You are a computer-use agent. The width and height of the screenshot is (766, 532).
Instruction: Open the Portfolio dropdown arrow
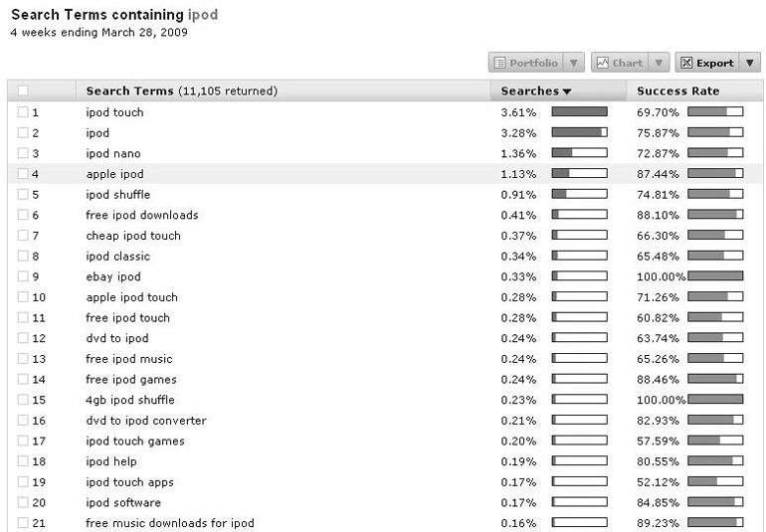pyautogui.click(x=575, y=63)
